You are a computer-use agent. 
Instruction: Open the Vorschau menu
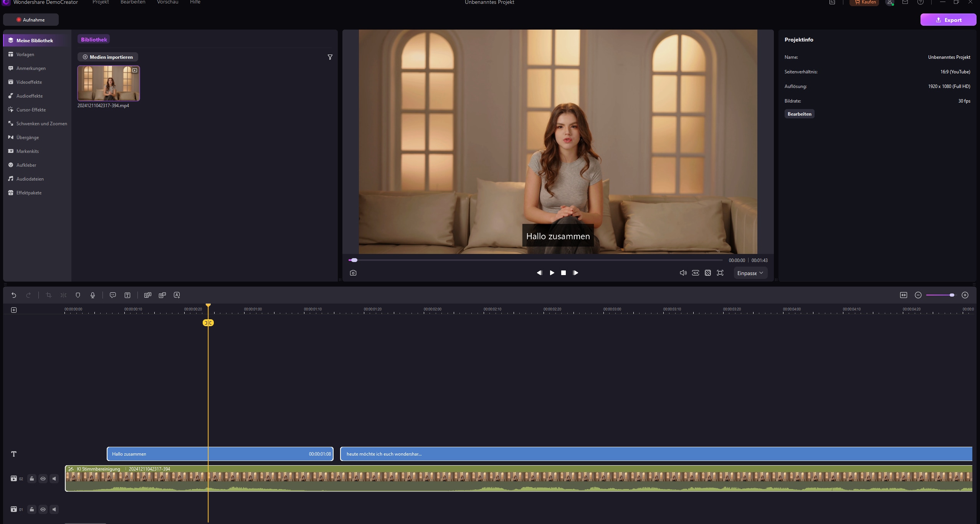click(x=167, y=2)
